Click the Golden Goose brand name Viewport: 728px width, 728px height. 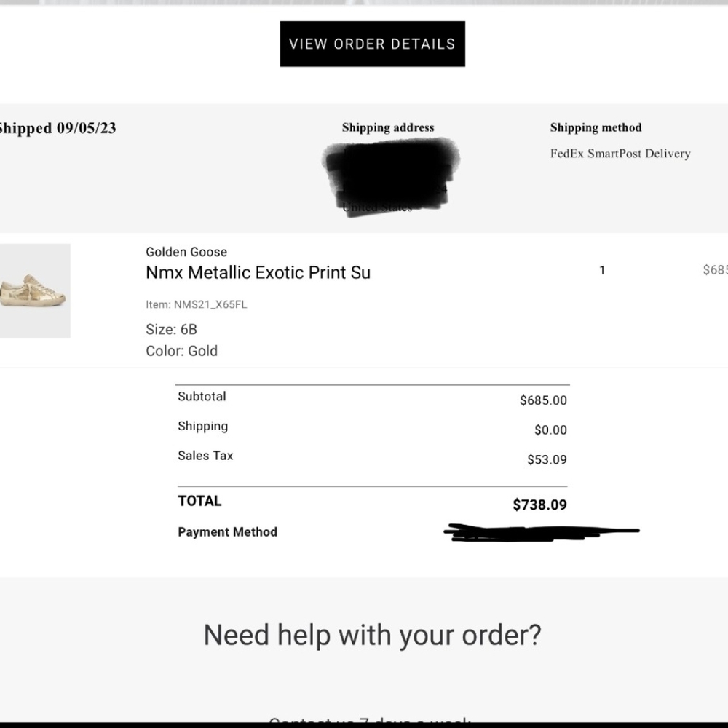[186, 252]
